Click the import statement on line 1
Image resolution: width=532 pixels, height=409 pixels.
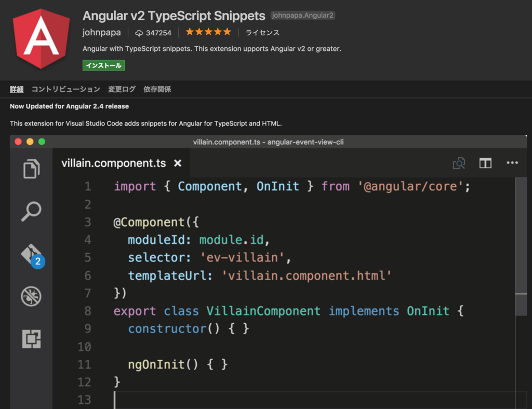point(292,186)
